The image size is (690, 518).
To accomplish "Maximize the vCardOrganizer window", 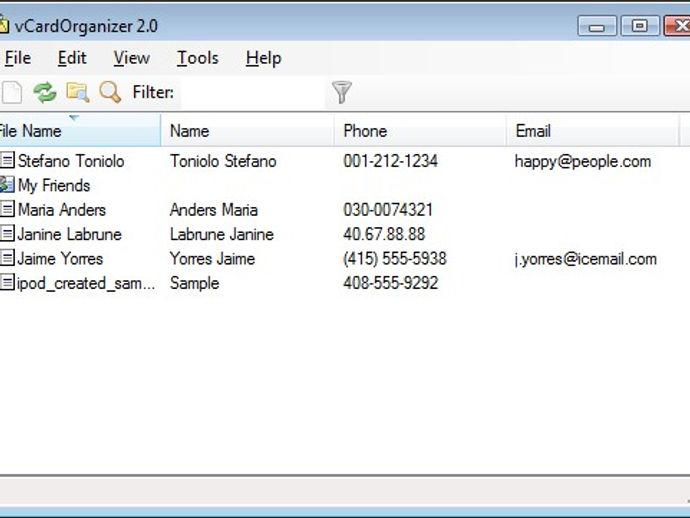I will pyautogui.click(x=639, y=26).
